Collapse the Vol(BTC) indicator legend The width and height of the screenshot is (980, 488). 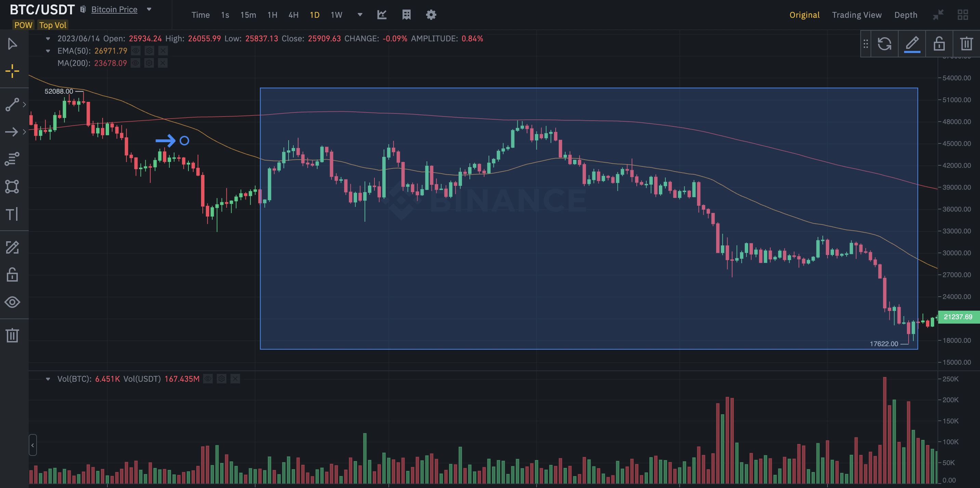pos(48,379)
